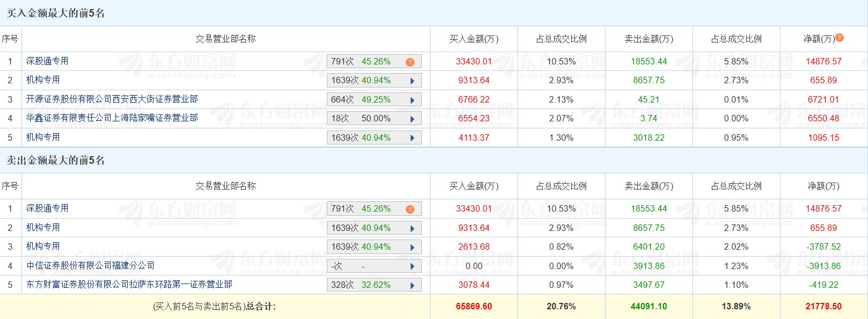Click arrow icon in 中信证券福建分公司 row

(x=412, y=266)
